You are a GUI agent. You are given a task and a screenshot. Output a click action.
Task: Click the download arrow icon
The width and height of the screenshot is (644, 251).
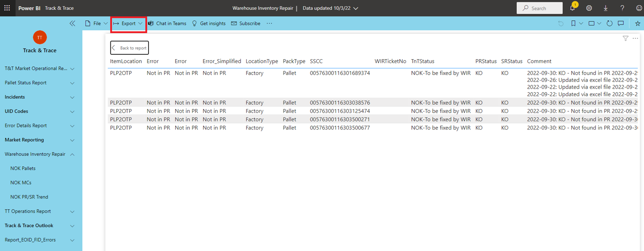[x=605, y=8]
